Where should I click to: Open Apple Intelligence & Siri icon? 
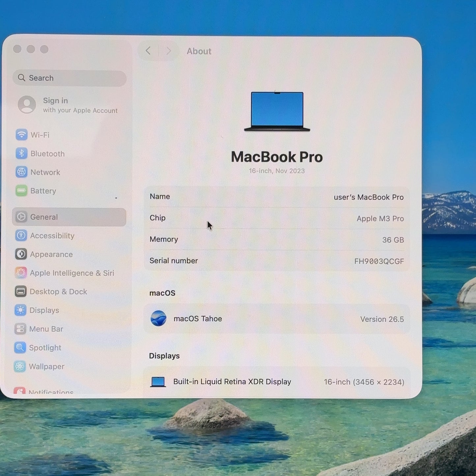(21, 273)
